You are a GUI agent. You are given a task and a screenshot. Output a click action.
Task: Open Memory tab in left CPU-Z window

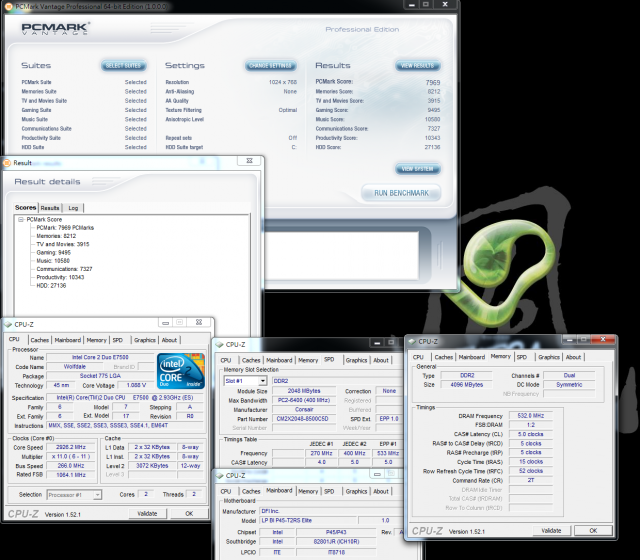click(96, 340)
